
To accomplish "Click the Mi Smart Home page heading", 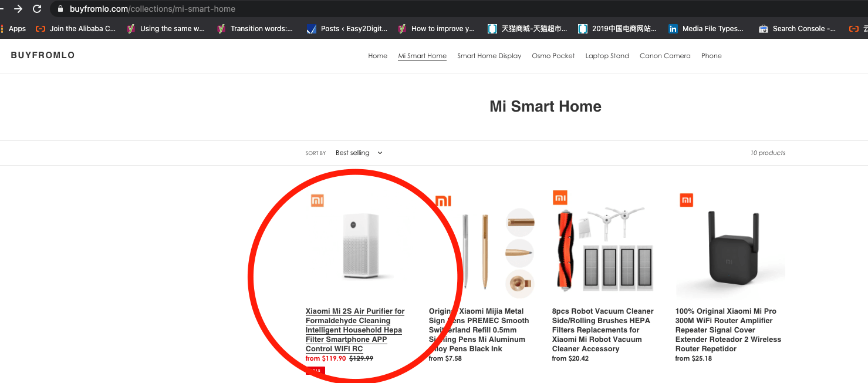I will click(545, 106).
